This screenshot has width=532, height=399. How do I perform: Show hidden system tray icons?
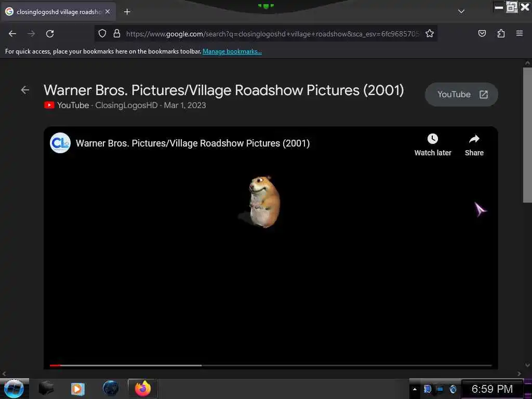[415, 389]
